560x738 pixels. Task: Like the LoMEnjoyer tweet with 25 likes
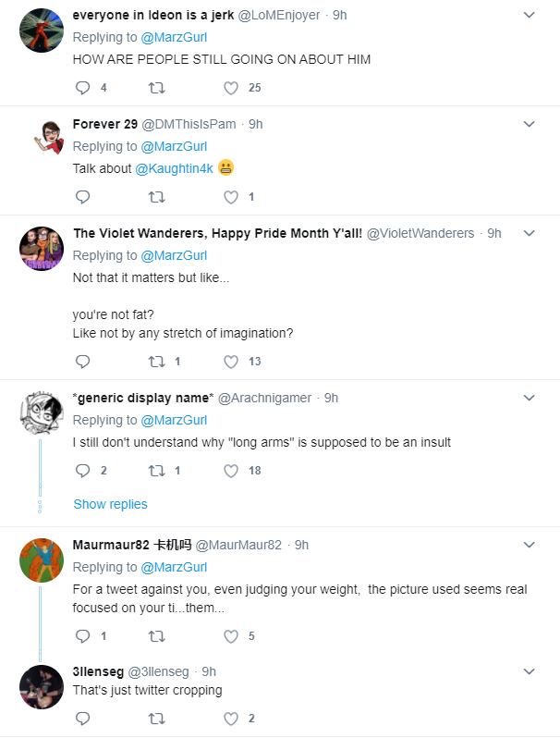click(231, 88)
